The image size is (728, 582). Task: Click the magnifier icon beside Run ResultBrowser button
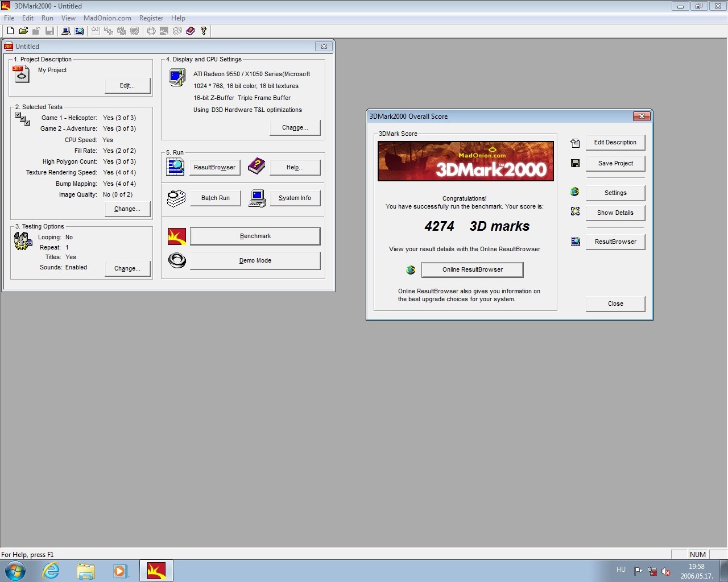click(176, 167)
